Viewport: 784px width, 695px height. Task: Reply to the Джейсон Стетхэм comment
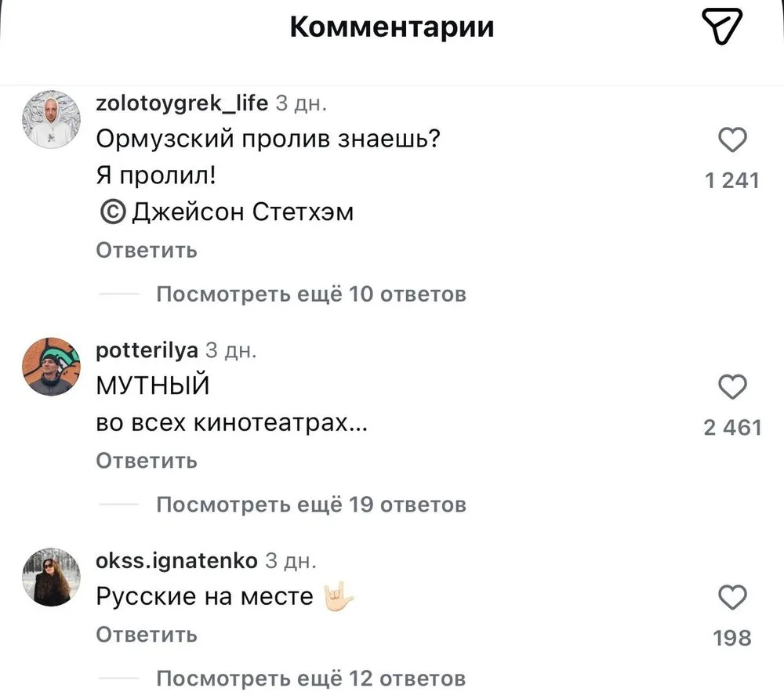coord(146,251)
